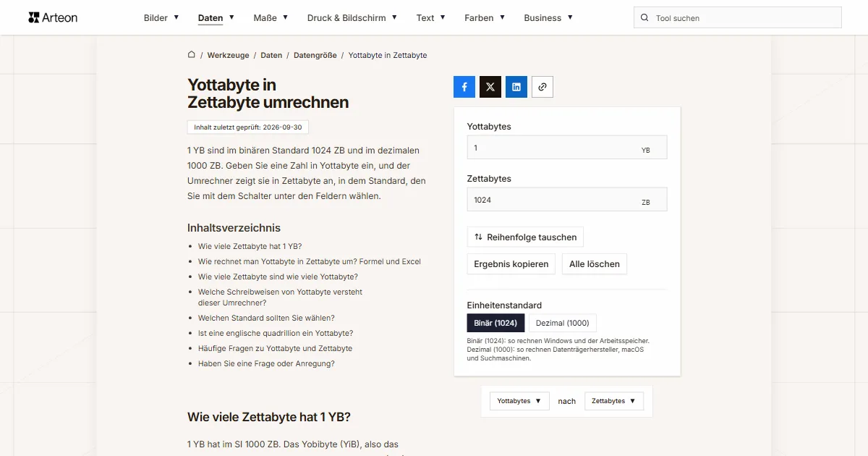Open the Druck & Bildschirm menu
Screen dimensions: 868x456
[352, 18]
